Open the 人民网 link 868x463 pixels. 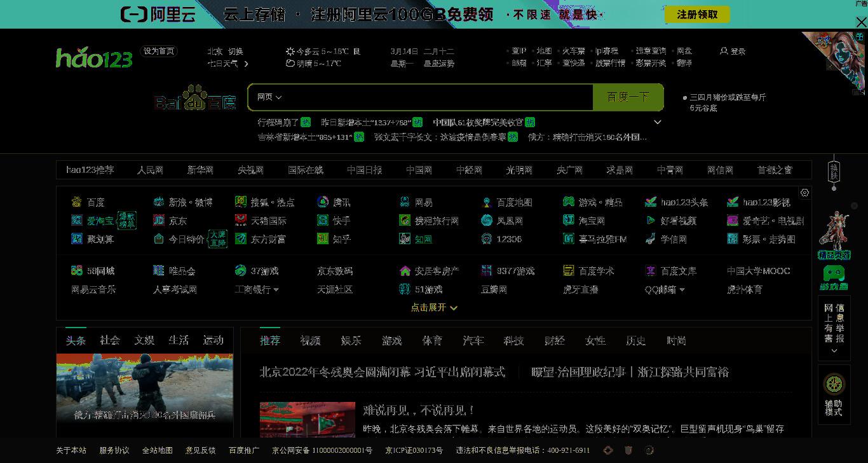pos(150,170)
